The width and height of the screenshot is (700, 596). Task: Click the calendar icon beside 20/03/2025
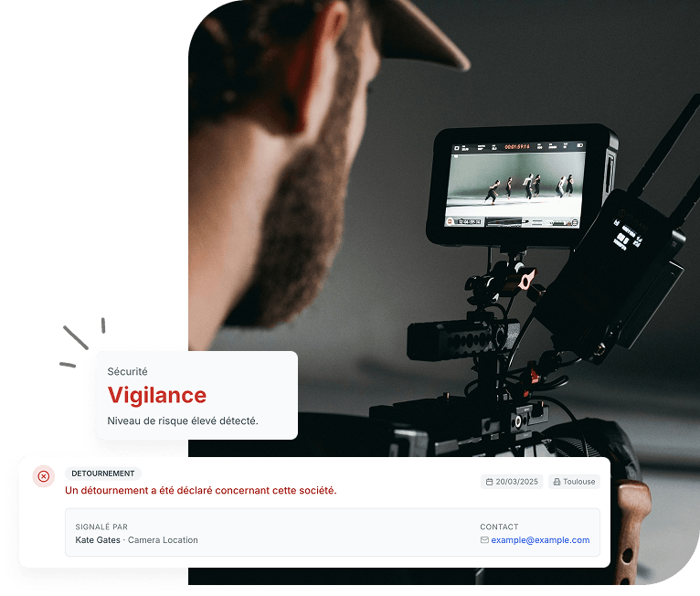point(489,482)
